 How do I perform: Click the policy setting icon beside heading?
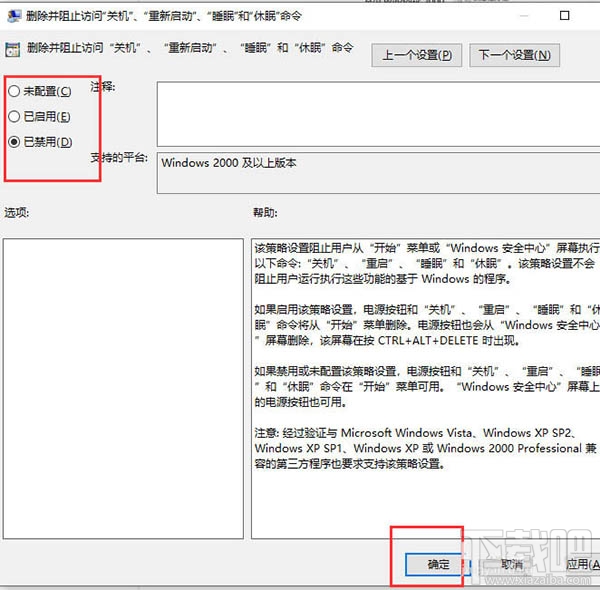(12, 50)
